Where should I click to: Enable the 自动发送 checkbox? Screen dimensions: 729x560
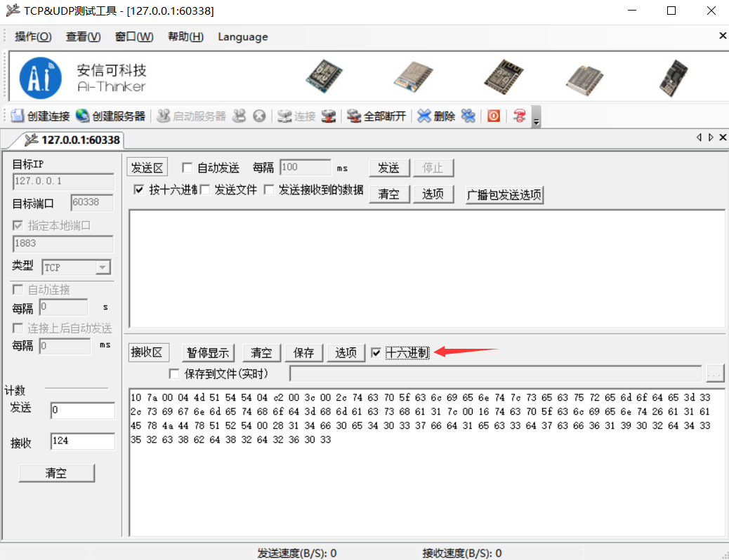[186, 167]
